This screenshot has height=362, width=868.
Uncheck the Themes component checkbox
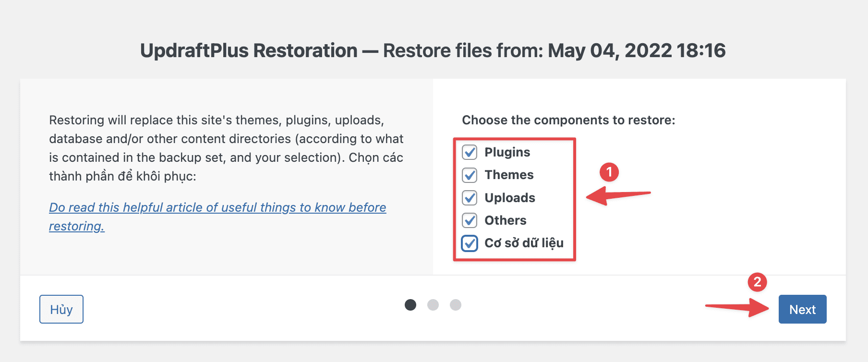(x=470, y=175)
